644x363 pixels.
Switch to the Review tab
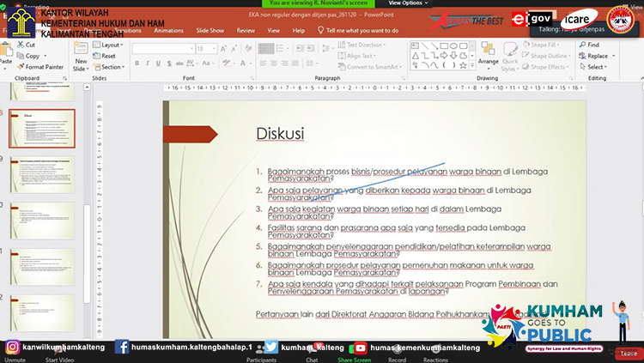click(246, 30)
